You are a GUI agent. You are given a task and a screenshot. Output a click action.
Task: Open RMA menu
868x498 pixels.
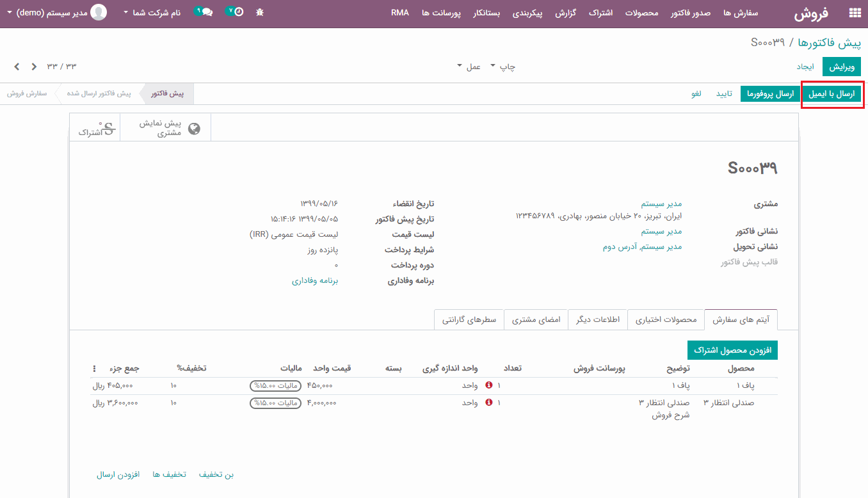click(x=400, y=13)
